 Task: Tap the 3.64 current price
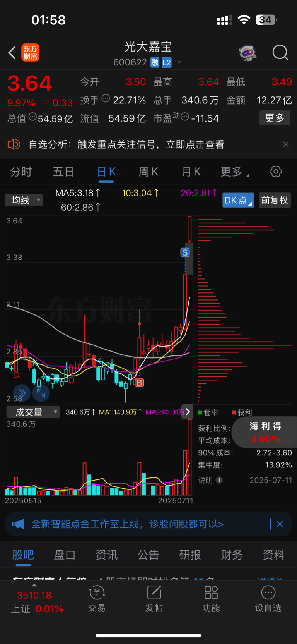click(30, 83)
